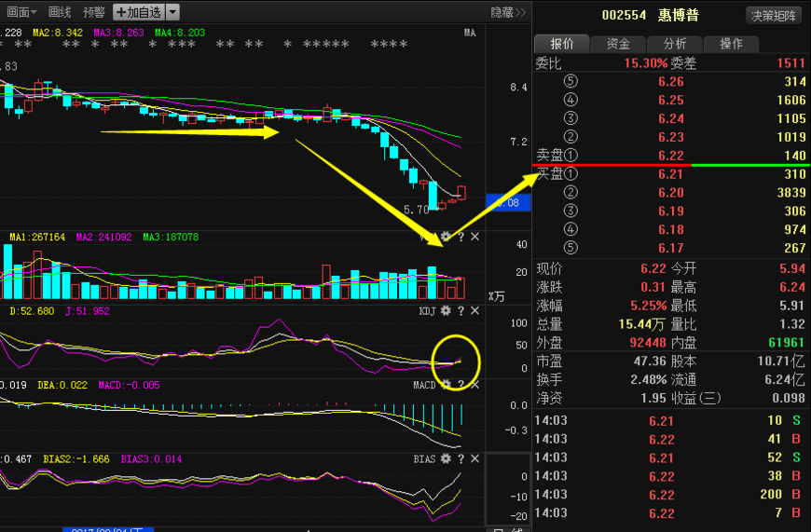Click 内盘 61961 value

click(x=786, y=343)
